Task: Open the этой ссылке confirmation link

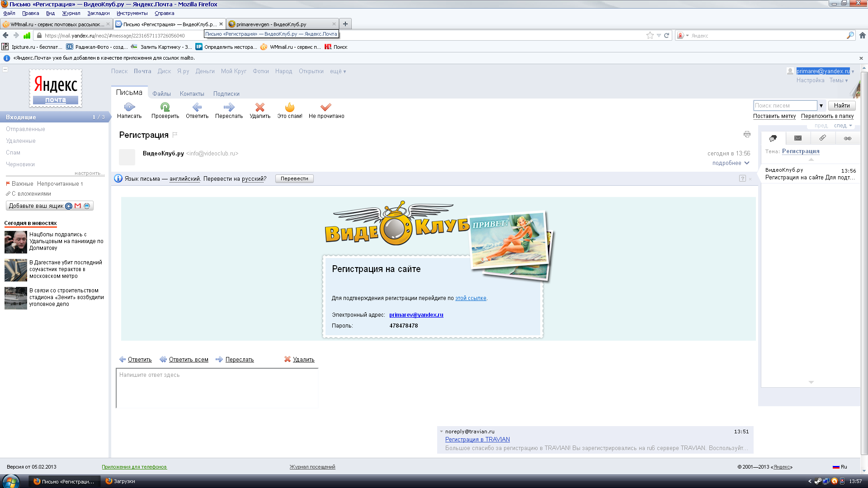Action: point(471,298)
